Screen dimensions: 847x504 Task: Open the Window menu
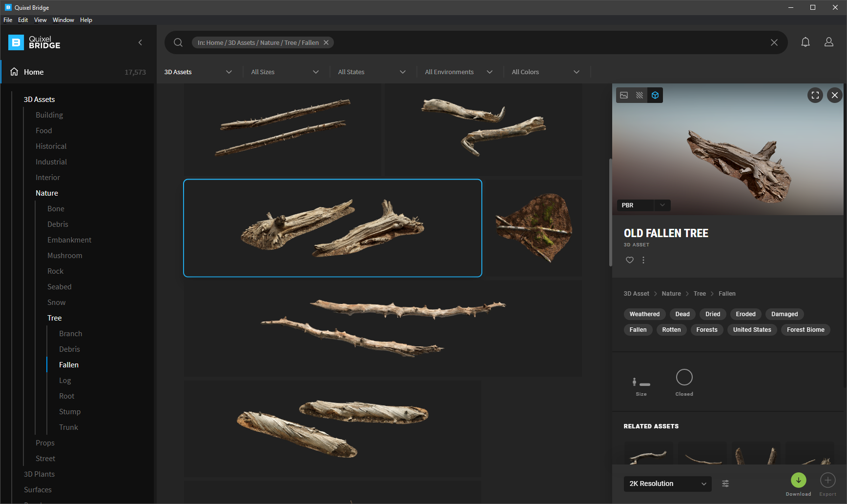click(x=63, y=20)
